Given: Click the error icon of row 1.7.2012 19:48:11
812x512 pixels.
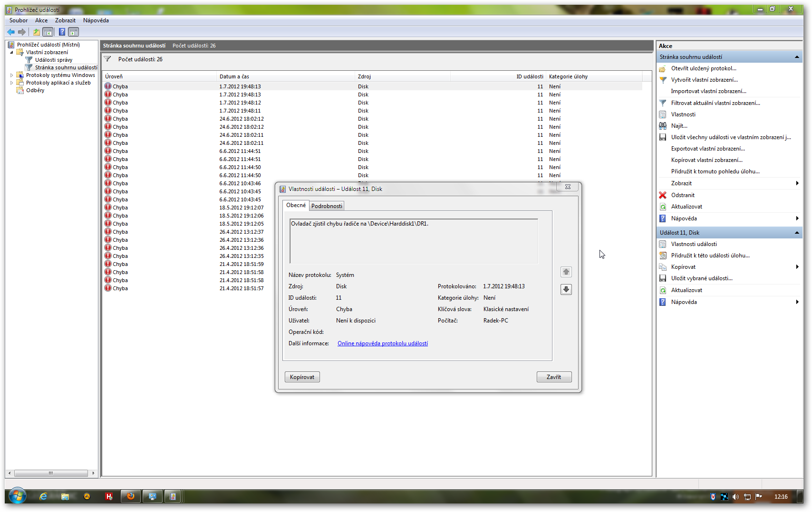Looking at the screenshot, I should 108,111.
